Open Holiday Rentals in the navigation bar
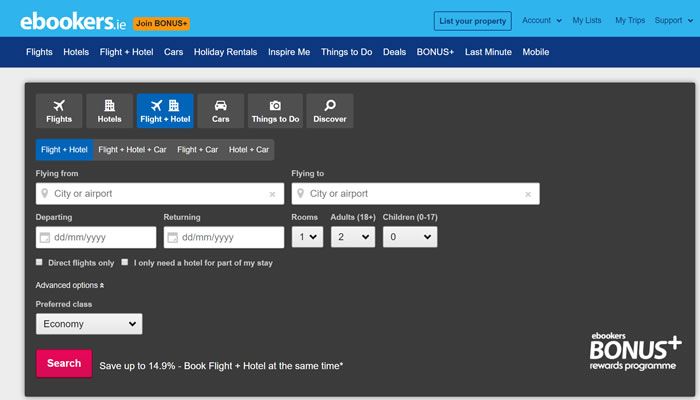This screenshot has width=700, height=400. pos(225,52)
